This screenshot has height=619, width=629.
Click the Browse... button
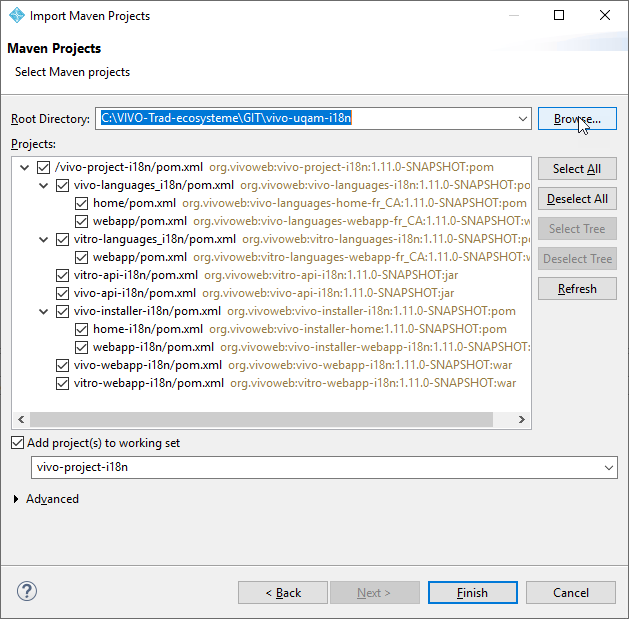click(x=577, y=119)
